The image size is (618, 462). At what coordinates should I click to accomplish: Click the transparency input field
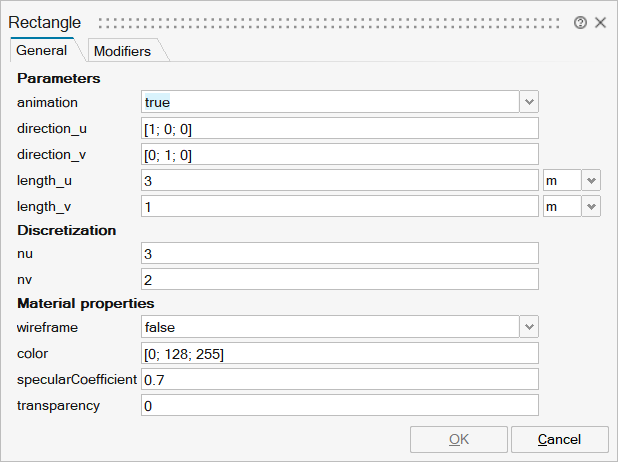340,405
